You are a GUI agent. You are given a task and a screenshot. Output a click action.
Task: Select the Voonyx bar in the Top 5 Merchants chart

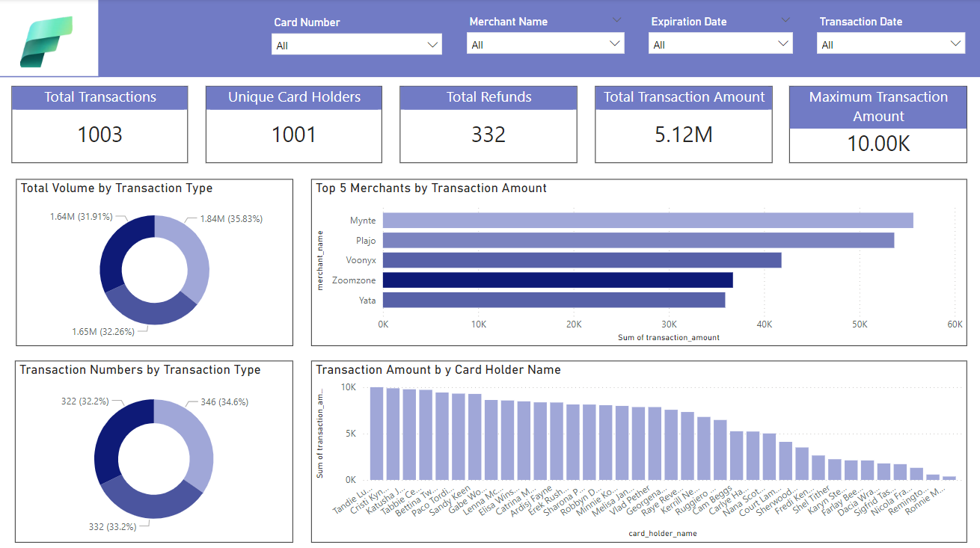[582, 260]
